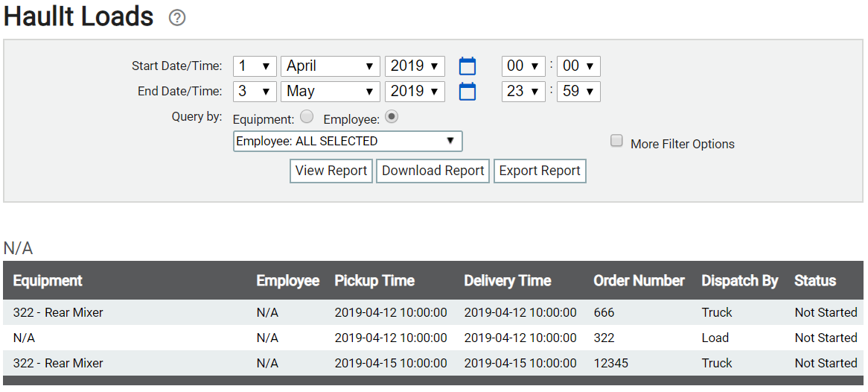Screen dimensions: 868x392
Task: Click pickup time 2019-04-15 10:00:00
Action: coord(391,363)
